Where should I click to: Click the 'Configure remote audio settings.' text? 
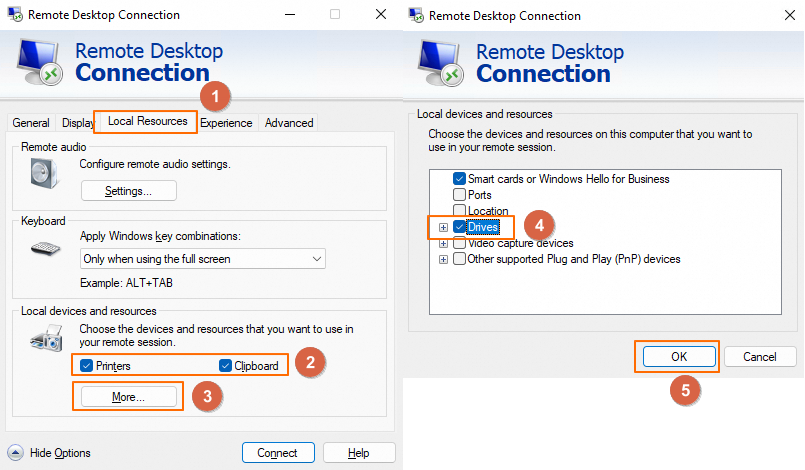(x=155, y=164)
